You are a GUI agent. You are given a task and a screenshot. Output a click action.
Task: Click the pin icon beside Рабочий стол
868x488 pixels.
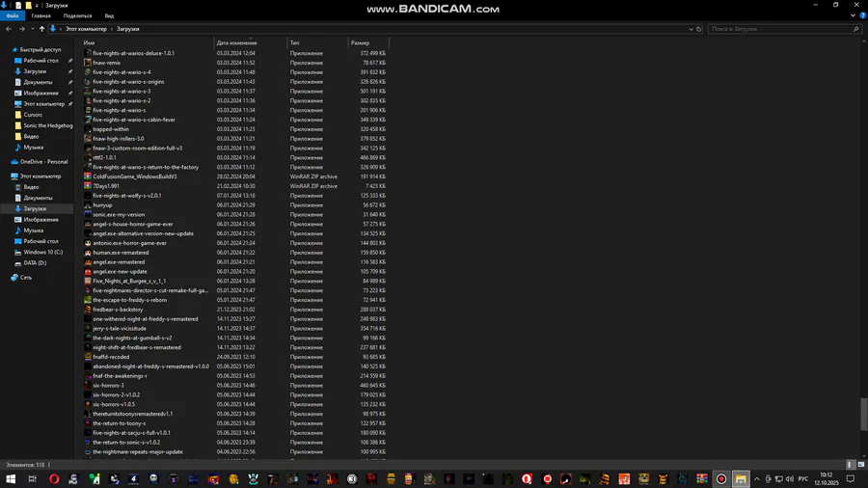click(70, 61)
